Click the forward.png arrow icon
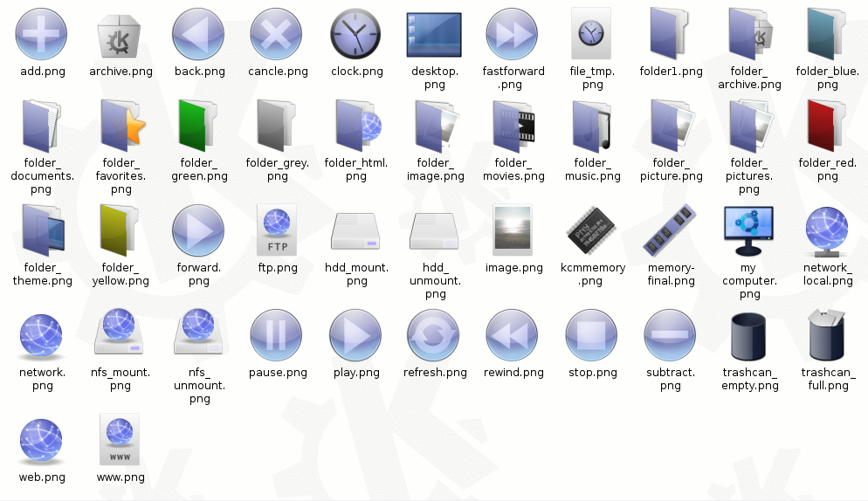The width and height of the screenshot is (868, 501). tap(198, 230)
